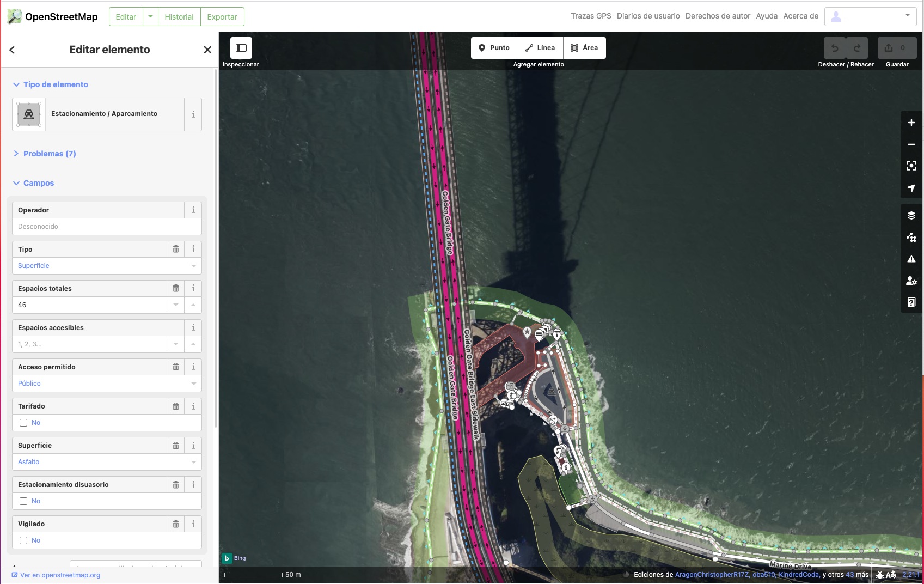Redo the last undone edit
924x584 pixels.
[x=857, y=48]
